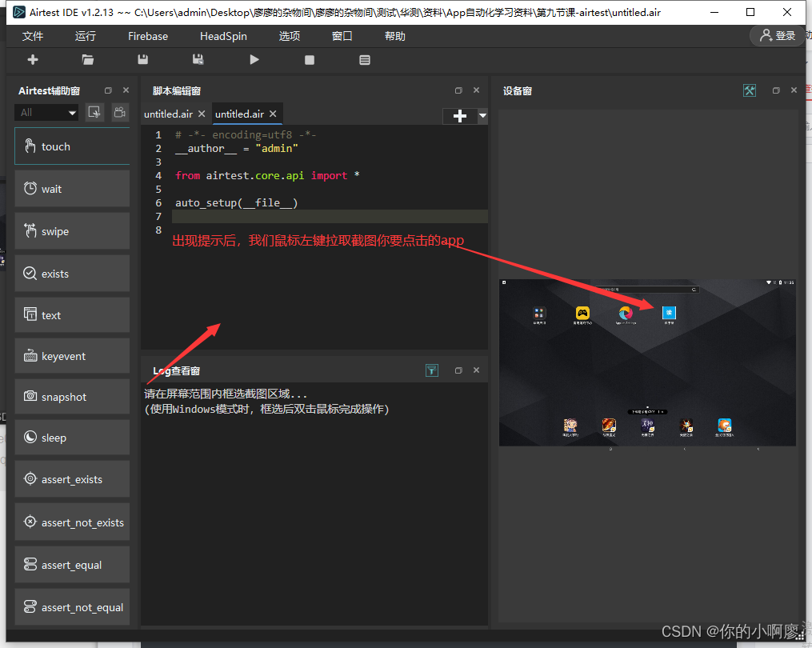The width and height of the screenshot is (812, 648).
Task: Open a script using the folder toolbar icon
Action: 87,60
